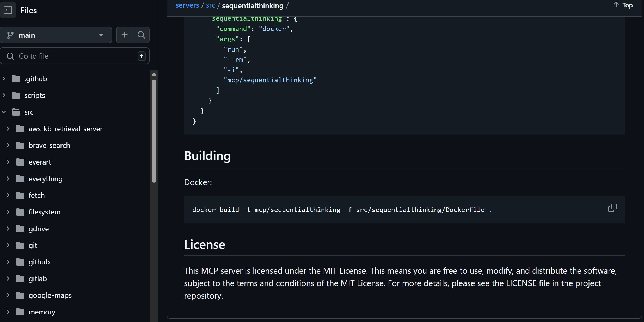Click the fetch folder icon

20,195
